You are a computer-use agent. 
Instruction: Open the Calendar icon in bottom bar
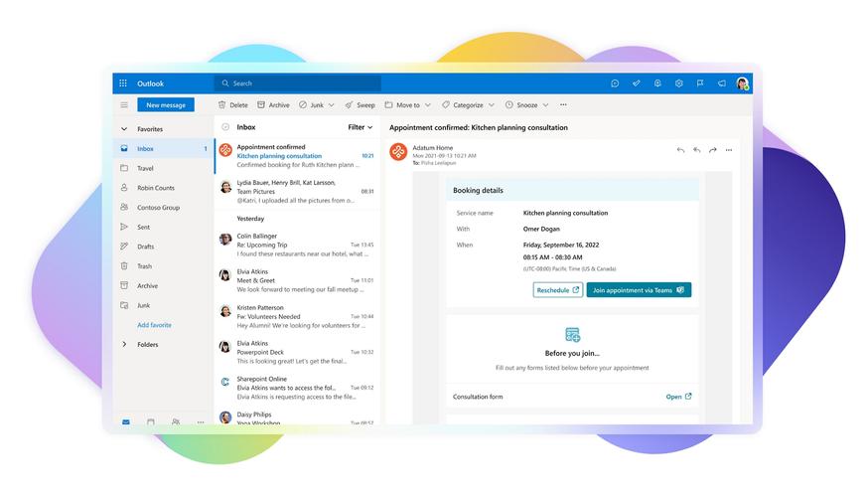(x=151, y=421)
